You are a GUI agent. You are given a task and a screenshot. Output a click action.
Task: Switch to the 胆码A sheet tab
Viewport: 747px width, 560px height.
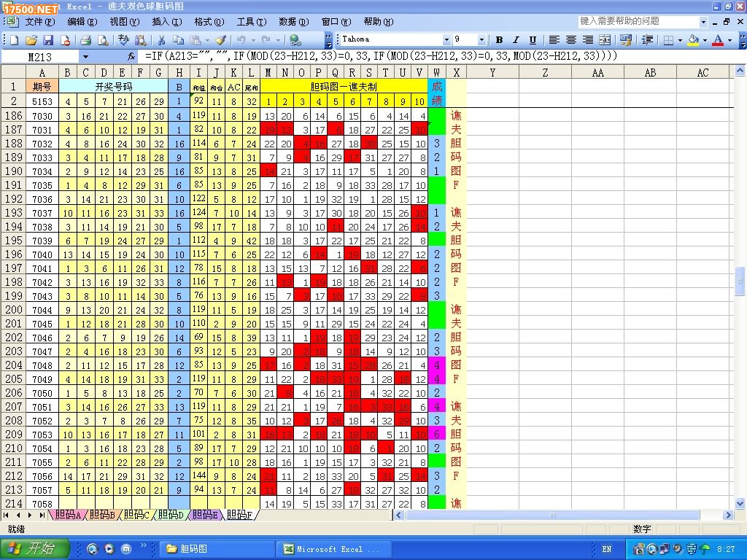pos(68,515)
